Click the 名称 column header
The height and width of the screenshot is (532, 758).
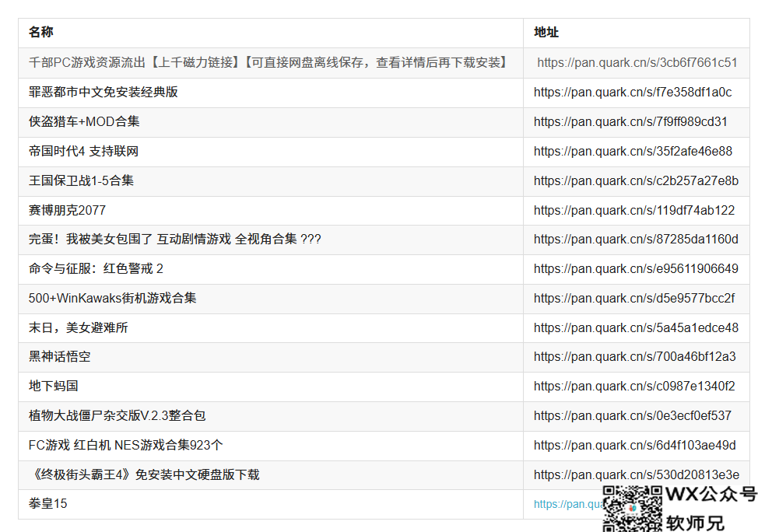(271, 33)
